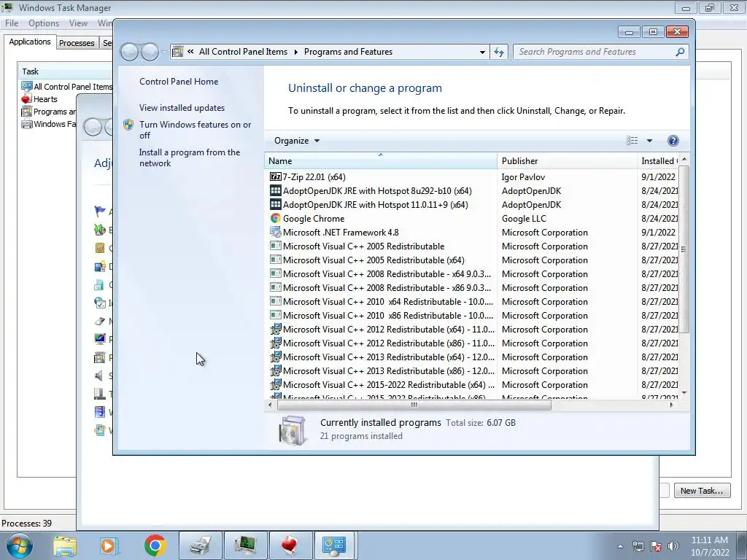Click the taskbar clock showing 11:11 AM
Viewport: 747px width, 560px height.
(x=710, y=546)
